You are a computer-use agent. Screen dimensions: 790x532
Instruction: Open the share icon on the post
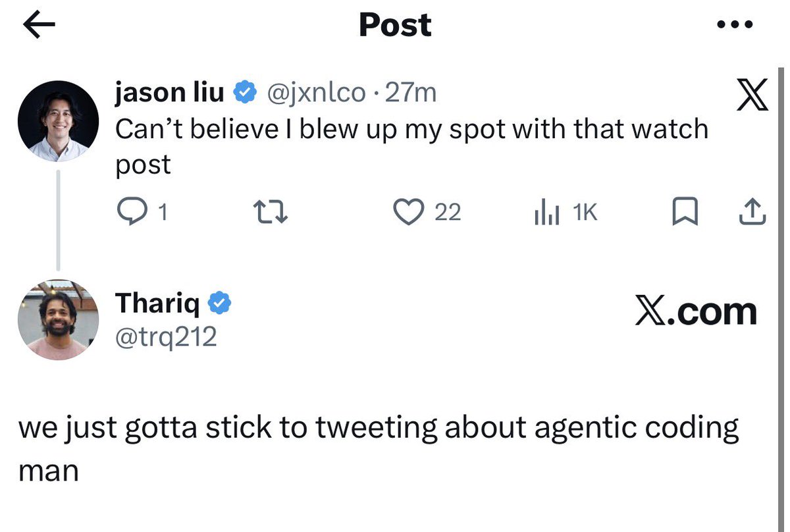tap(751, 212)
